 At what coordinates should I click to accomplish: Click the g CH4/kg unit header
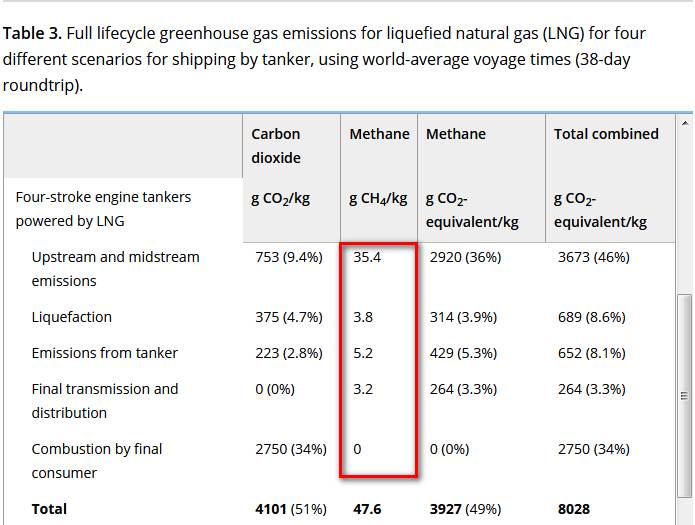[378, 199]
